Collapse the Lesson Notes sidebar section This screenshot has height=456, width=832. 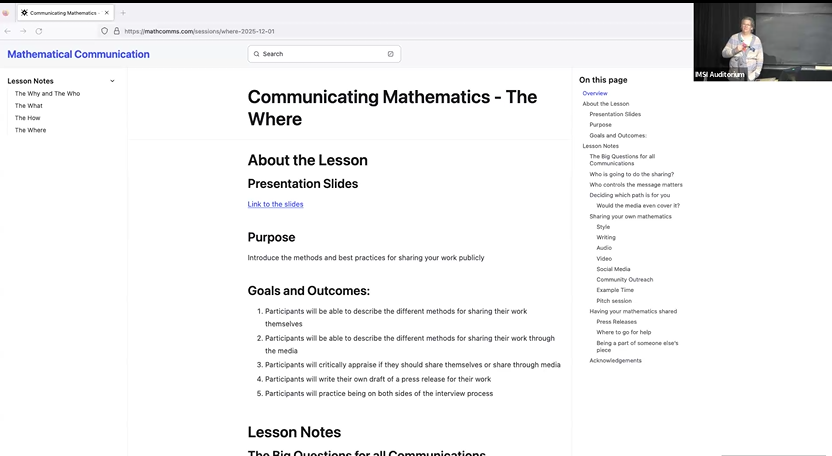tap(112, 81)
